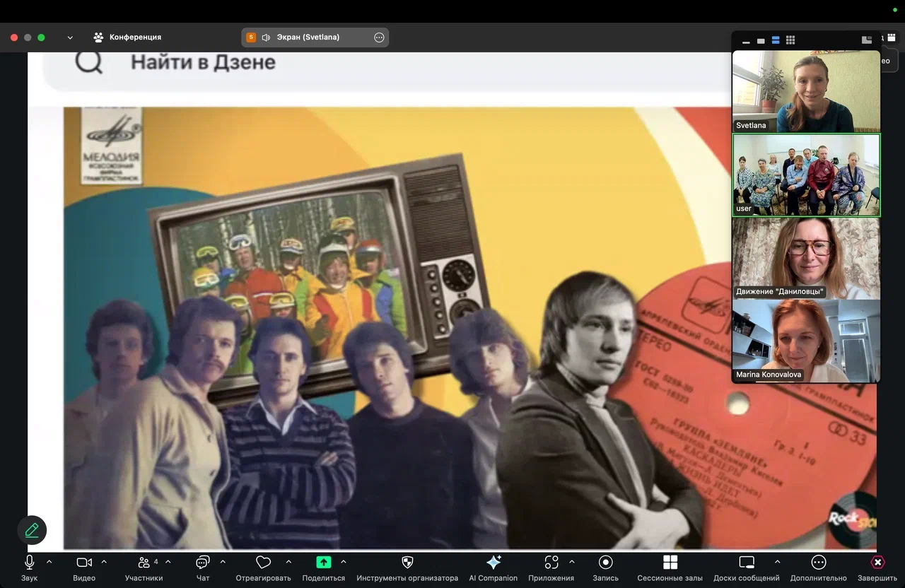Expand video options arrow next to Видео
This screenshot has width=905, height=588.
pos(104,562)
